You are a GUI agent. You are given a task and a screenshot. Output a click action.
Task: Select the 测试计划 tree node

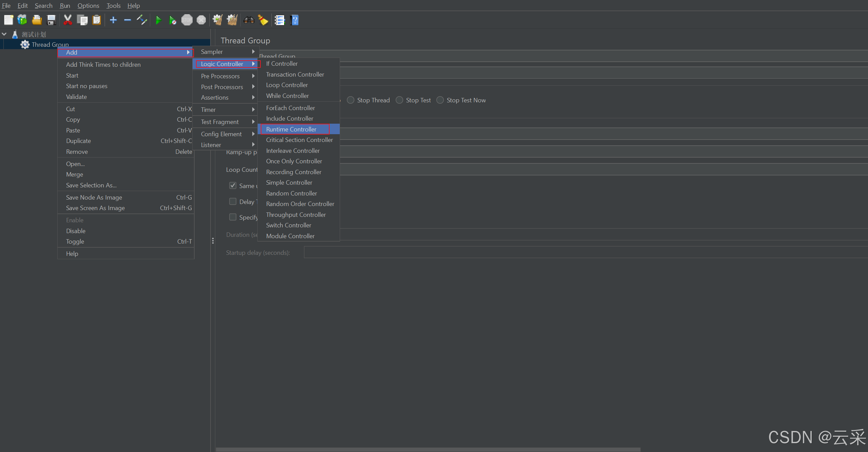(34, 34)
